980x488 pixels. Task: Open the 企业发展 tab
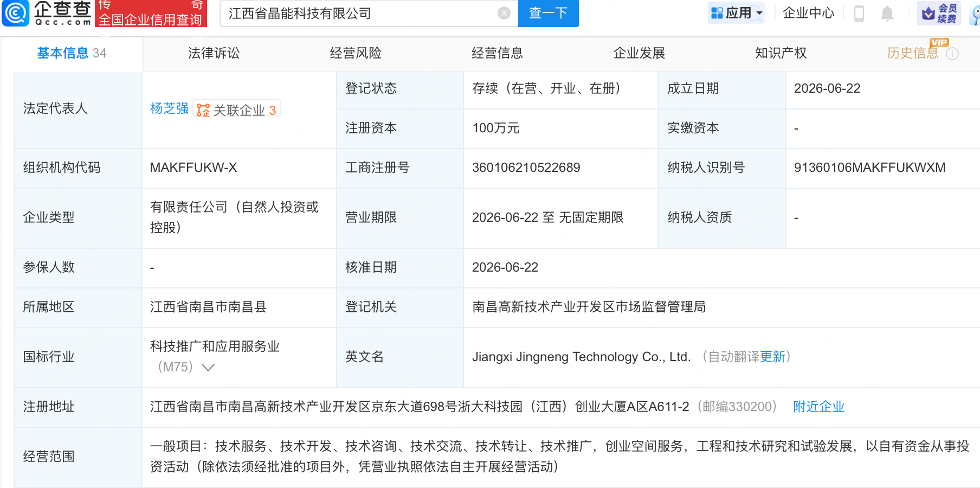click(639, 53)
